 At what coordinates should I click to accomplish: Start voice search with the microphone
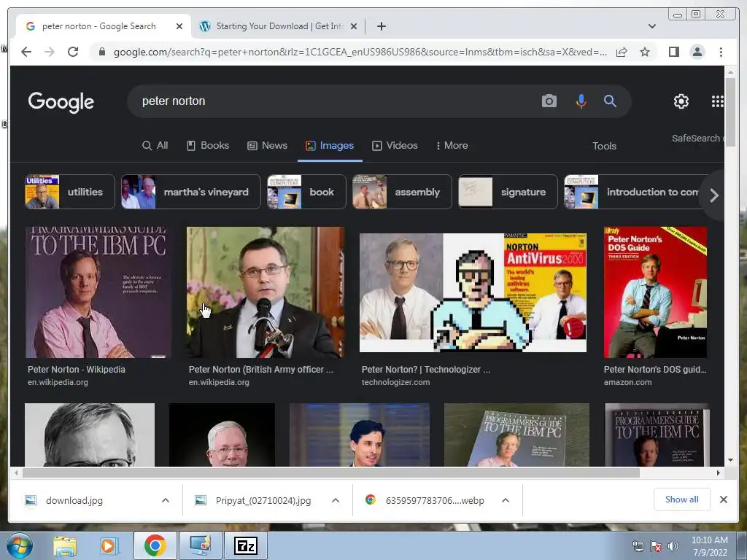pos(581,101)
